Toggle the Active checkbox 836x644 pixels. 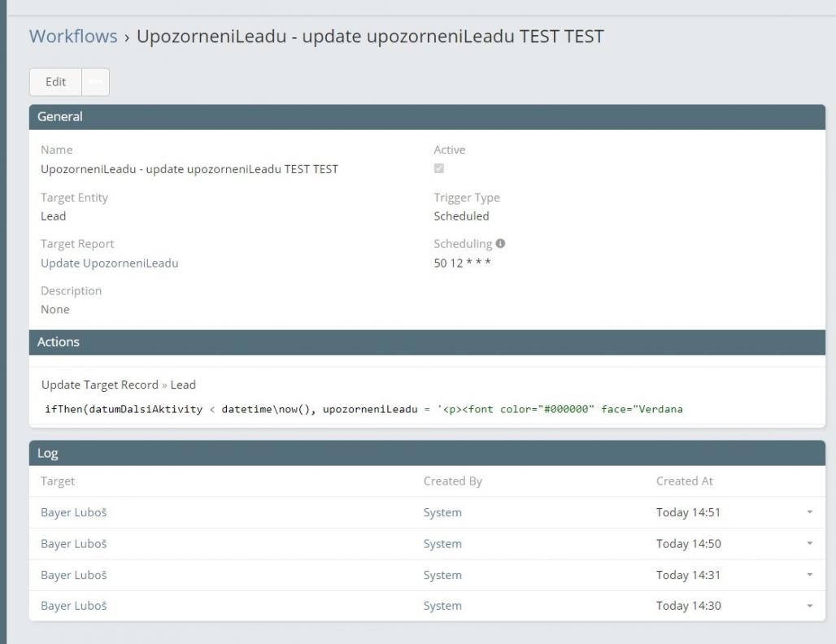439,169
